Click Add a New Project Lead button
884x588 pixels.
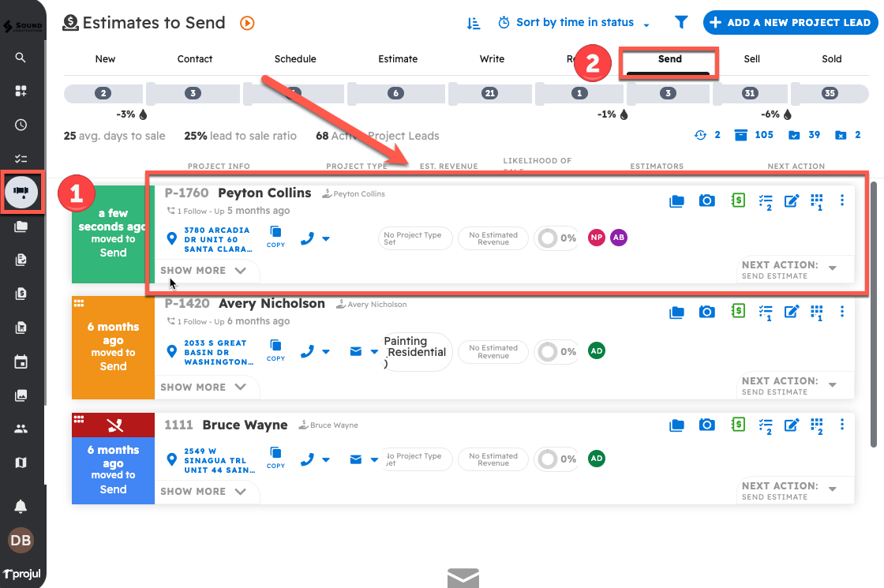[790, 23]
